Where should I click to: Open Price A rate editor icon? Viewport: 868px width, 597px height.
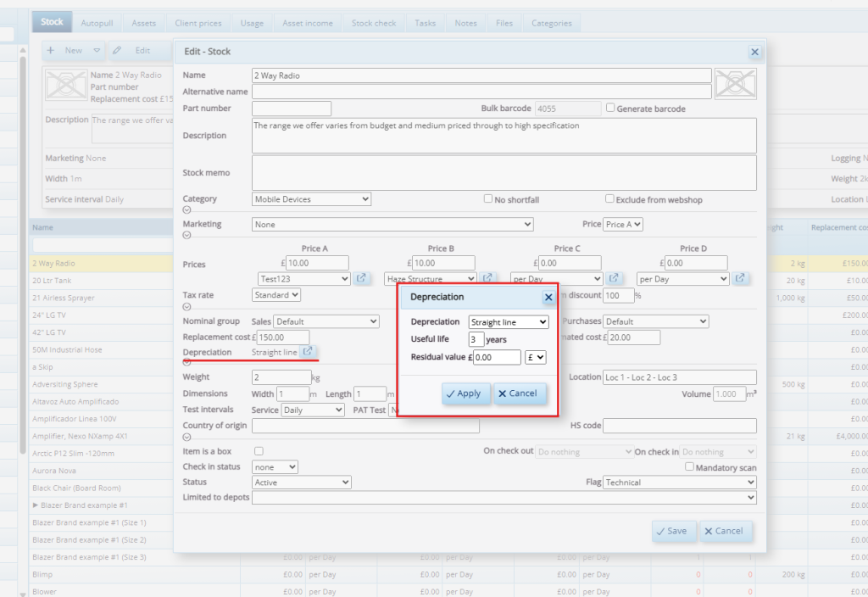[x=361, y=278]
